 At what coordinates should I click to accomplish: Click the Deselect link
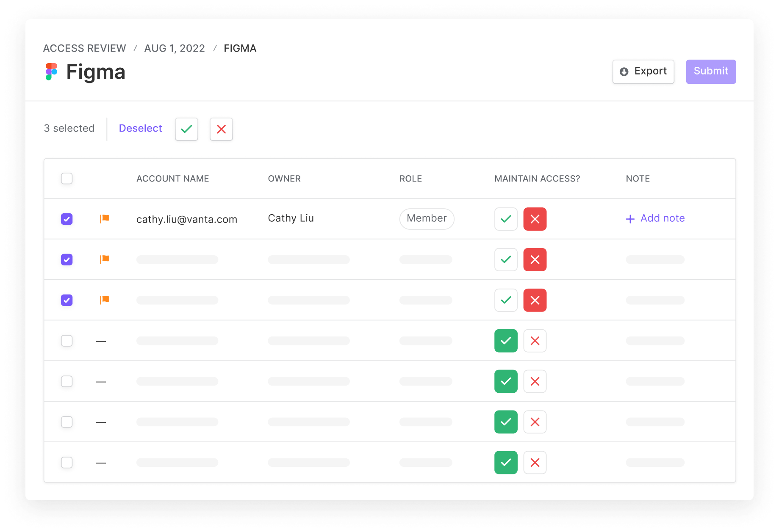coord(140,128)
